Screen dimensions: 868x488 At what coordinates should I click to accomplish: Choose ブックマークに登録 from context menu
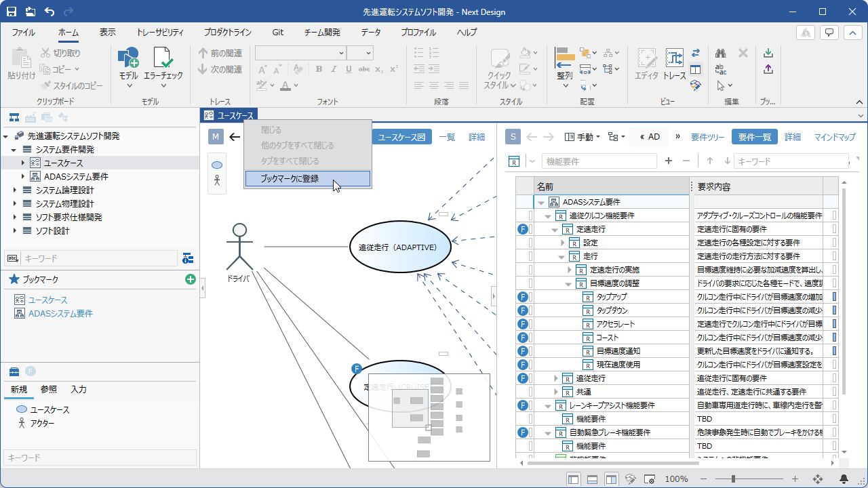pyautogui.click(x=307, y=179)
